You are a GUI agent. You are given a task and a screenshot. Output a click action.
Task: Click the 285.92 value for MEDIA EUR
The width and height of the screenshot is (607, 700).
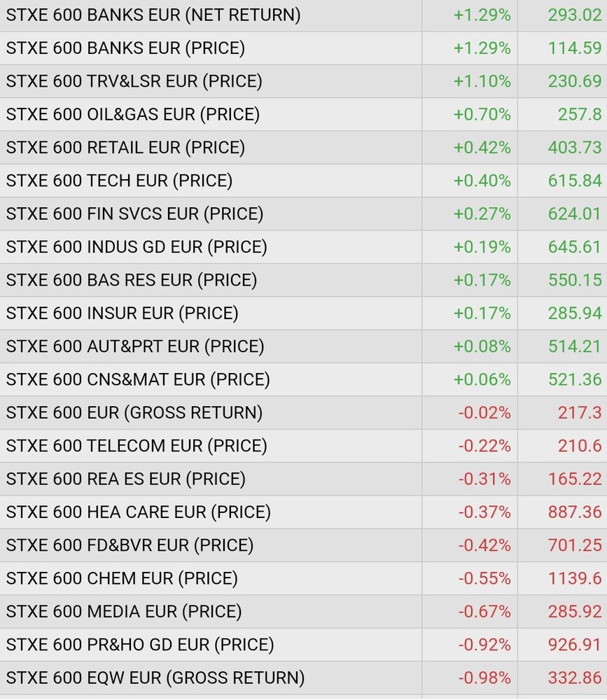point(574,612)
